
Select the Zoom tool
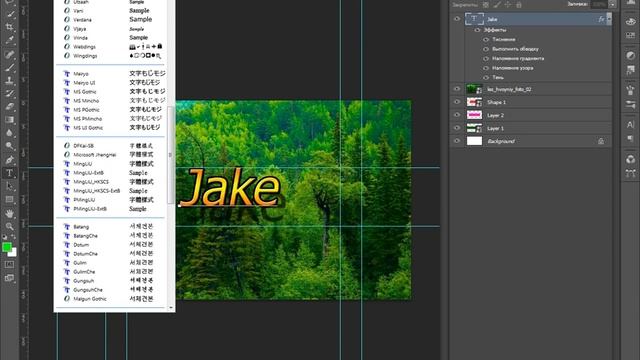pyautogui.click(x=10, y=227)
